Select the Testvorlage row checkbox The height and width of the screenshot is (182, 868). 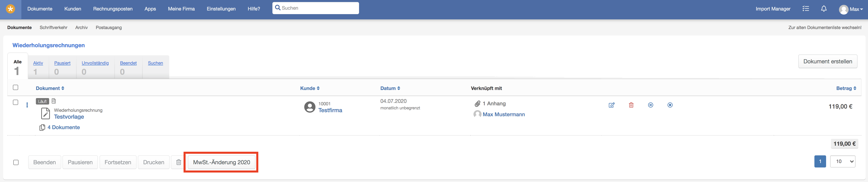(16, 102)
